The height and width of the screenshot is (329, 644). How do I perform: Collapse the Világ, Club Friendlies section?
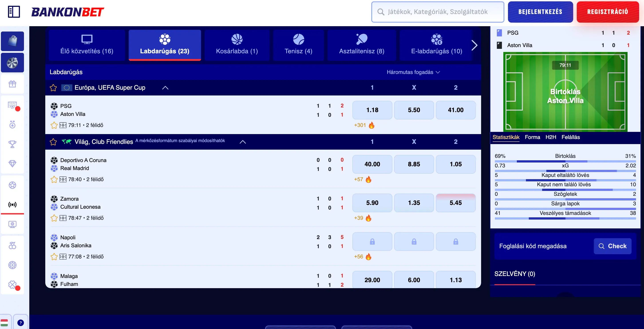click(x=243, y=142)
